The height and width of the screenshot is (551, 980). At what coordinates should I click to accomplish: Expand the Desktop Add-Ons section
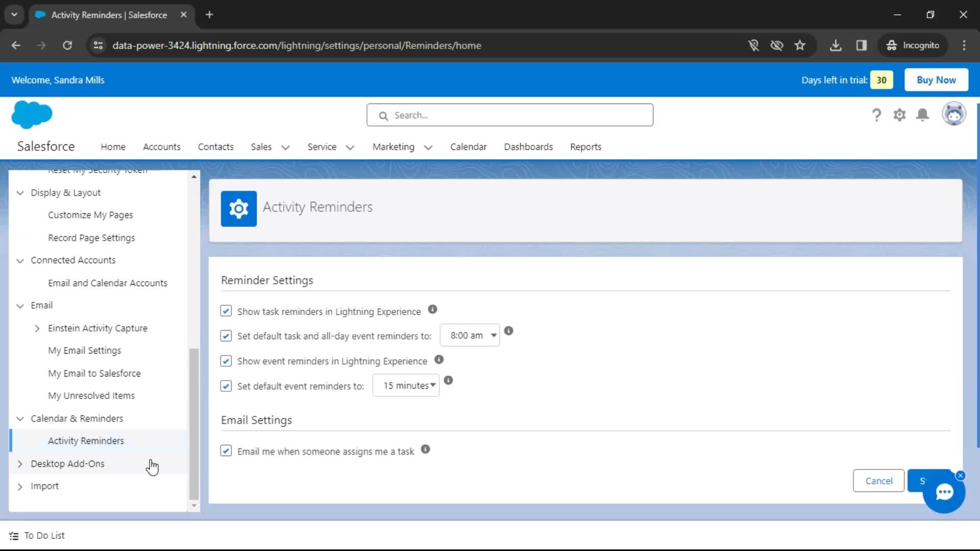20,464
